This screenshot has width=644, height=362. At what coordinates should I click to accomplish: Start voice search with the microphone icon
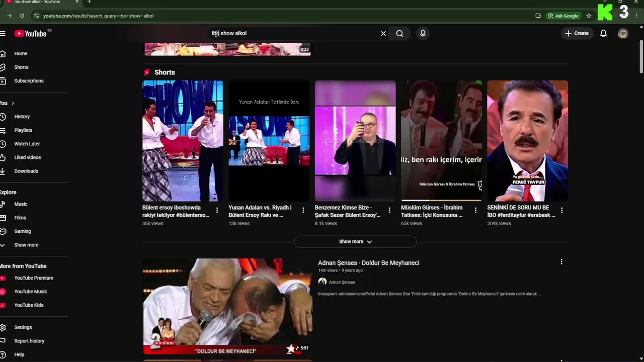(423, 33)
